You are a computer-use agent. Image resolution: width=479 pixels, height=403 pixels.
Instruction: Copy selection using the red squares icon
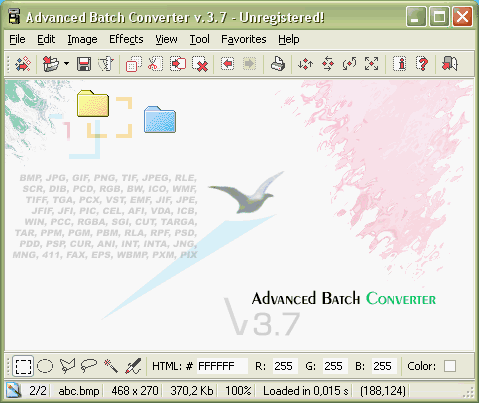point(134,64)
